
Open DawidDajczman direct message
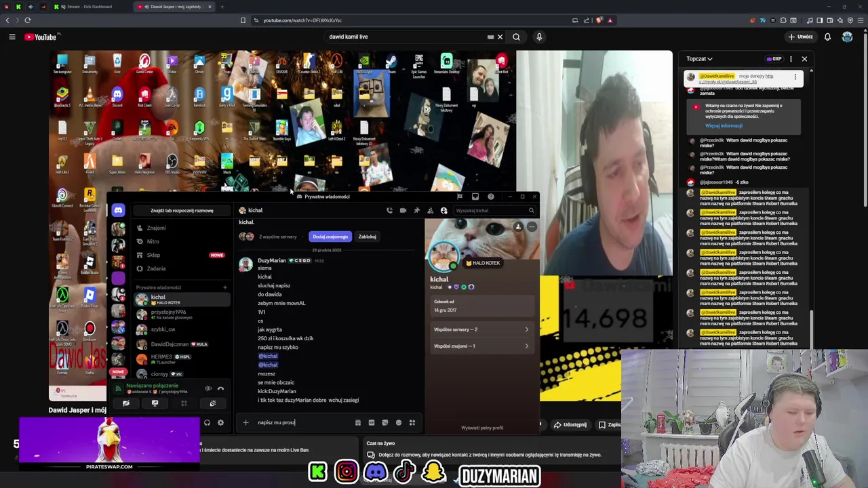tap(180, 344)
